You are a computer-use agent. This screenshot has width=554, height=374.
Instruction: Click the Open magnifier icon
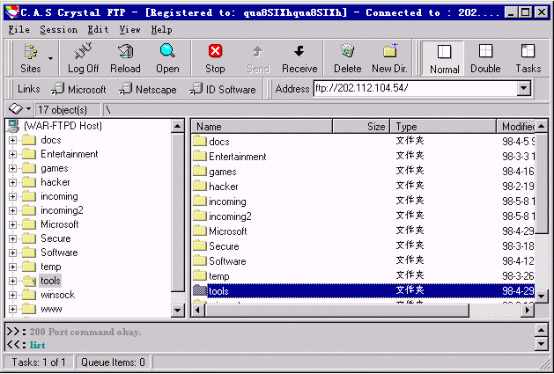(x=167, y=51)
